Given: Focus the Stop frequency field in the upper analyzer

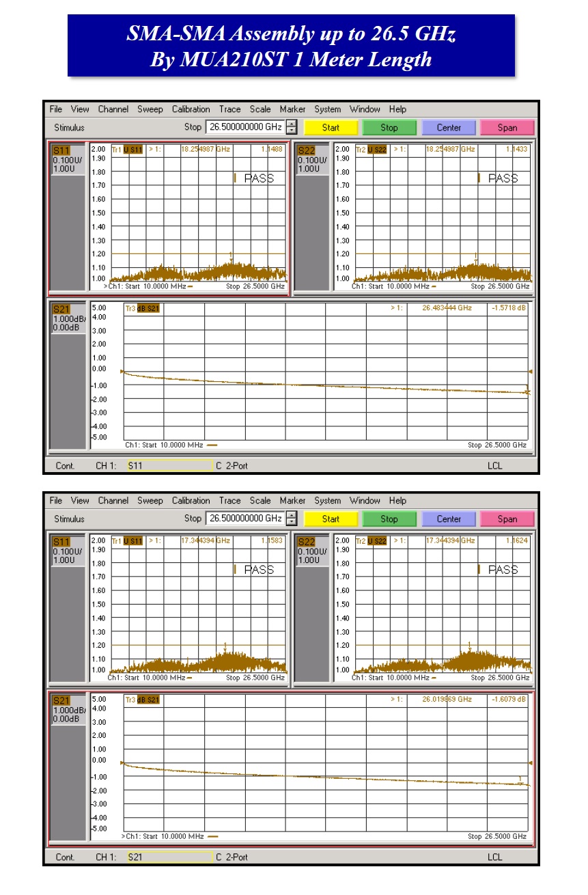Looking at the screenshot, I should pos(245,127).
